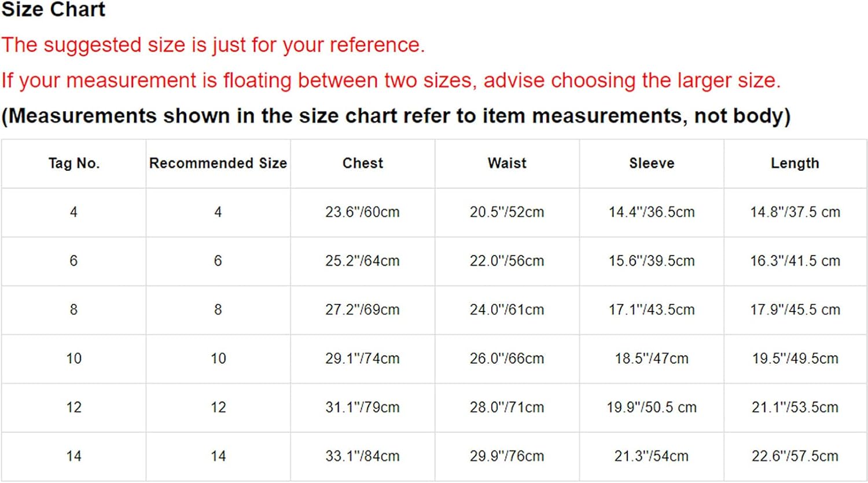Click the "Chest" column header
868x483 pixels.
click(x=363, y=163)
